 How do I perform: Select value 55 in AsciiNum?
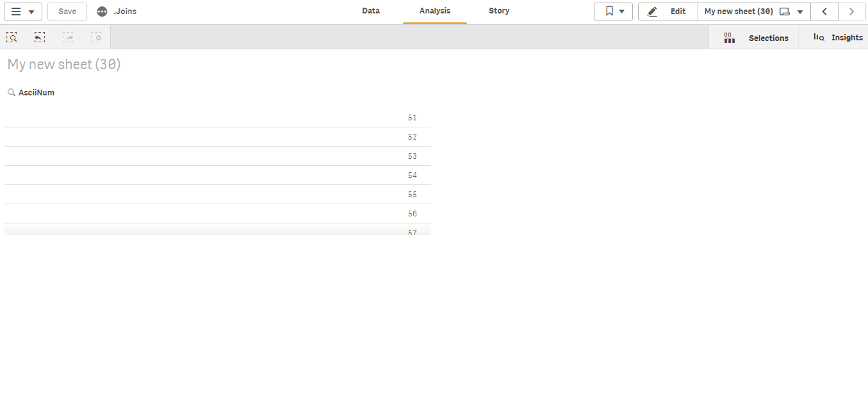point(218,195)
